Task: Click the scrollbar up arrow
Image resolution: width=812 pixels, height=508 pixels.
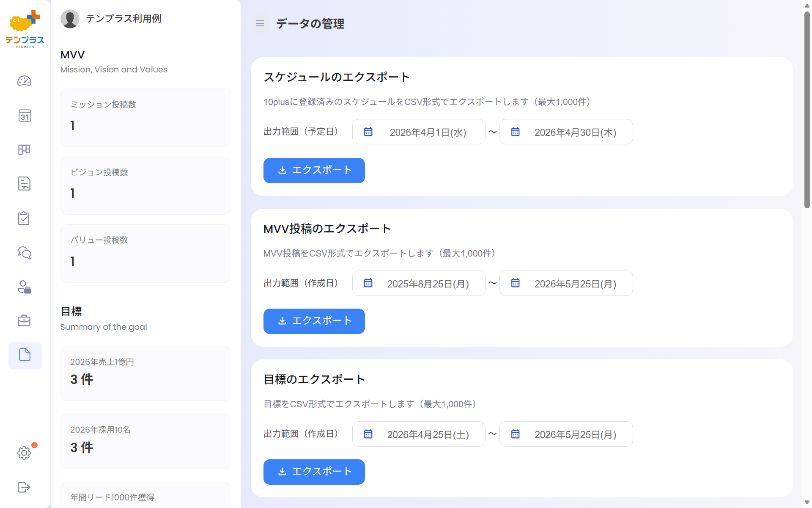Action: click(807, 5)
